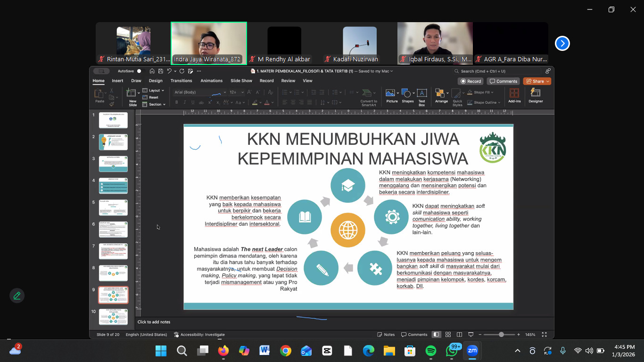The height and width of the screenshot is (362, 644).
Task: Click the Undo arrow icon
Action: point(169,71)
